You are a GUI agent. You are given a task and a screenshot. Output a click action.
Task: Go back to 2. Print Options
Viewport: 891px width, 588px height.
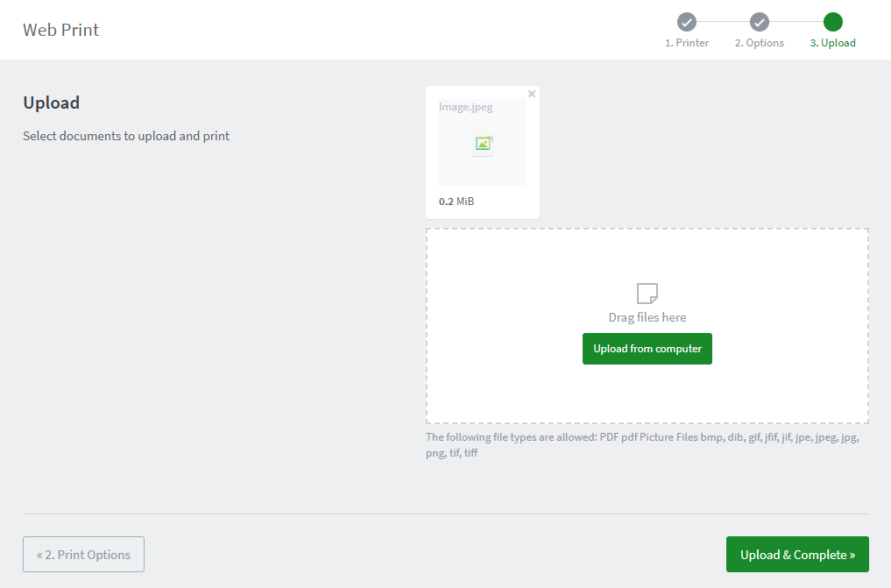point(83,555)
